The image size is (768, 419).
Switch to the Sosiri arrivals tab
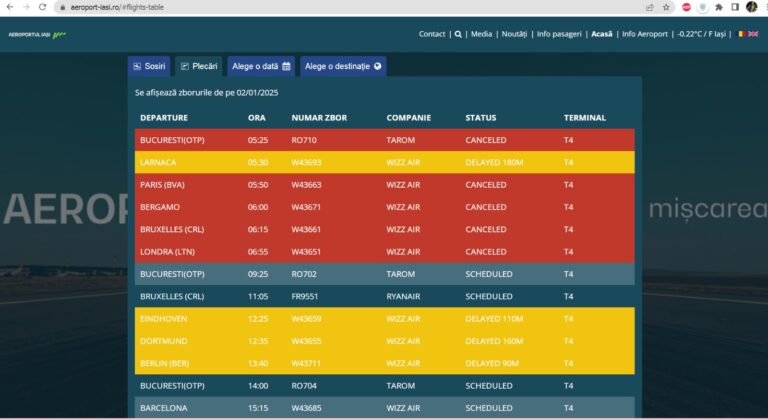pos(149,66)
